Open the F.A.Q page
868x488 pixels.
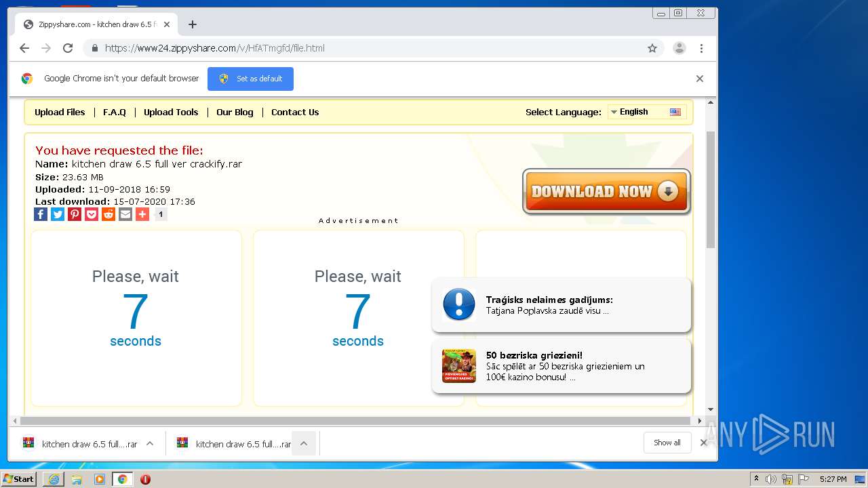(115, 113)
